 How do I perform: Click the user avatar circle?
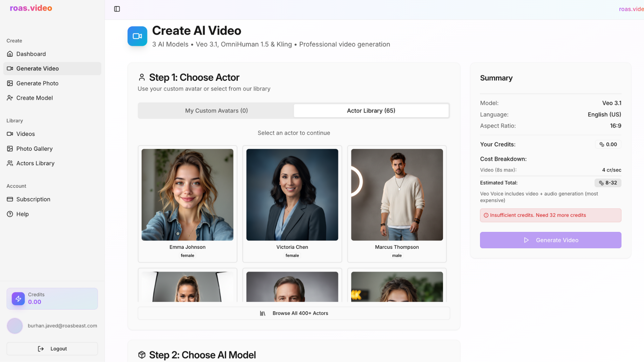[15, 326]
